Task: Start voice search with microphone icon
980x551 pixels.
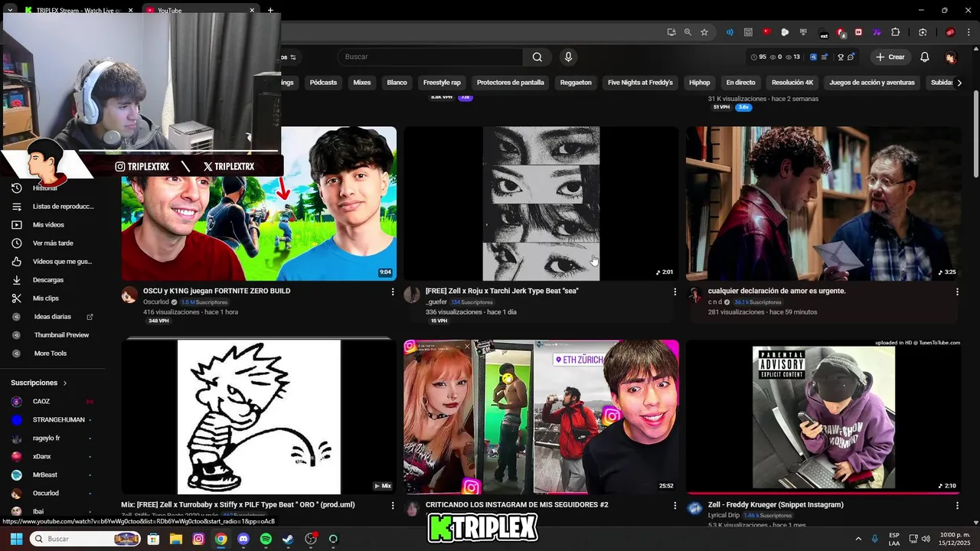Action: 568,57
